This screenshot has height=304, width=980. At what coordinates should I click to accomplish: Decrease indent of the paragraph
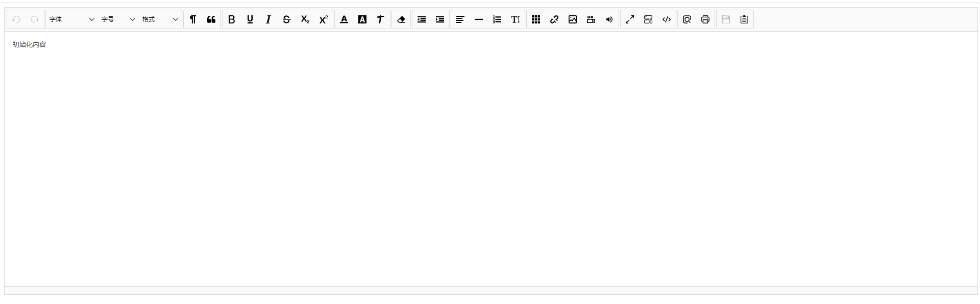click(x=422, y=19)
